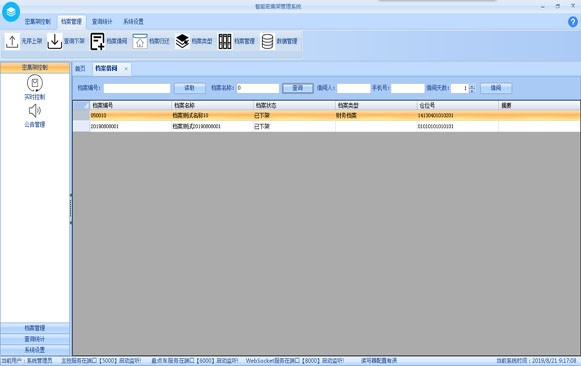This screenshot has width=581, height=366.
Task: Click the blue help question mark icon
Action: (572, 22)
